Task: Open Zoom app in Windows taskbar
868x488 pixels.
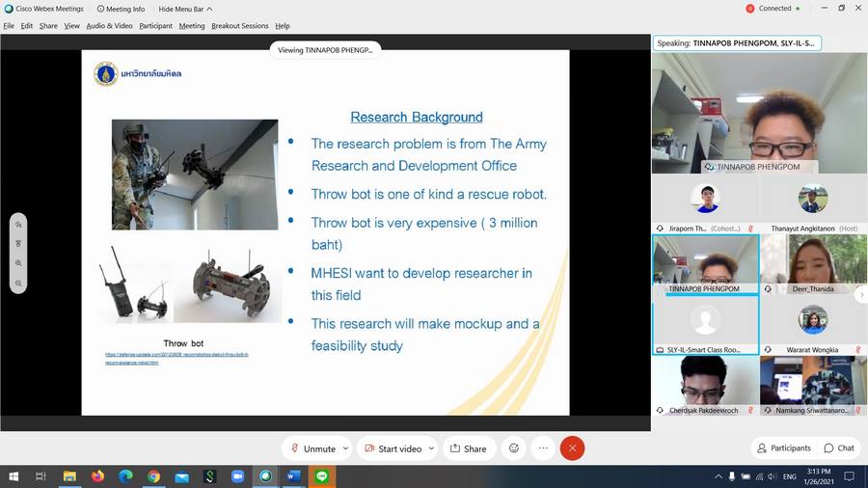Action: click(237, 476)
